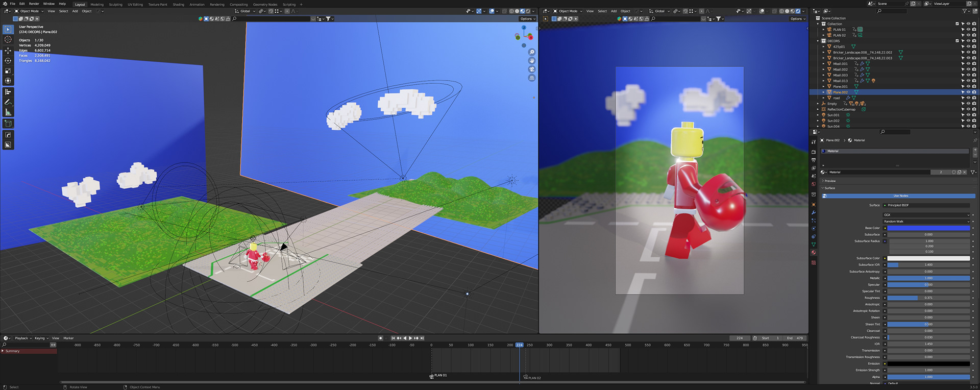The width and height of the screenshot is (980, 390).
Task: Select the Cursor tool in left toolbar
Action: point(8,39)
